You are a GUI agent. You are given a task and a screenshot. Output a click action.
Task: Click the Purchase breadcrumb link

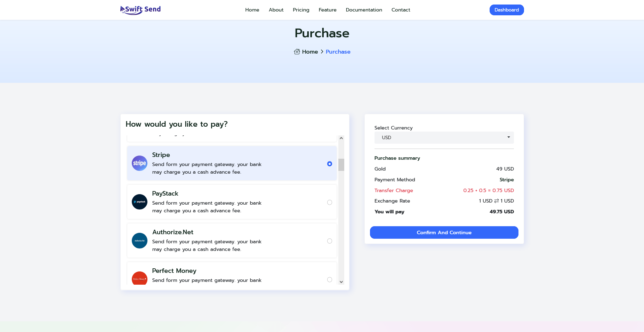coord(338,52)
